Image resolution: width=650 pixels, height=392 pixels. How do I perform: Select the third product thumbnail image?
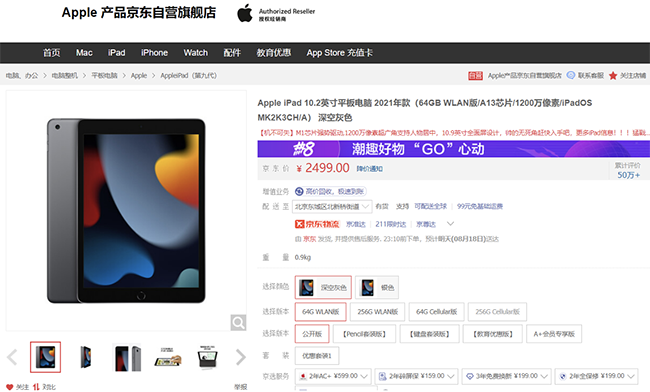click(127, 357)
